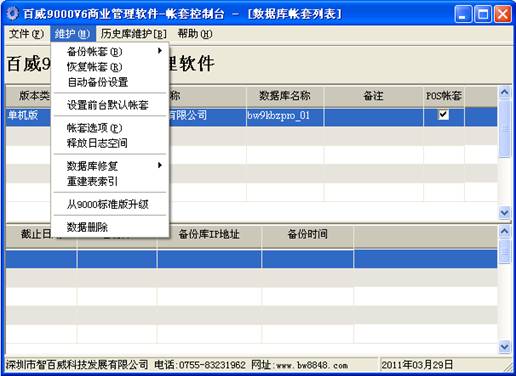Click the application icon in title bar
This screenshot has height=376, width=516.
pyautogui.click(x=13, y=13)
